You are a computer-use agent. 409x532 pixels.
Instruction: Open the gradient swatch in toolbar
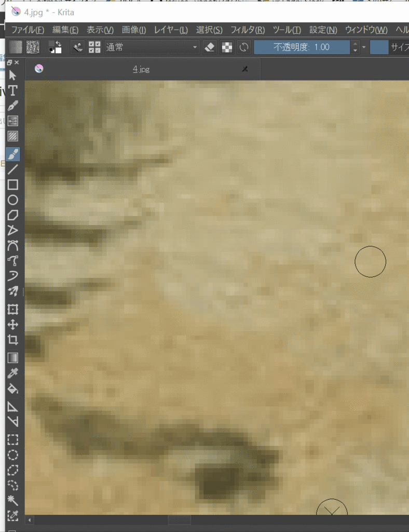pyautogui.click(x=15, y=47)
